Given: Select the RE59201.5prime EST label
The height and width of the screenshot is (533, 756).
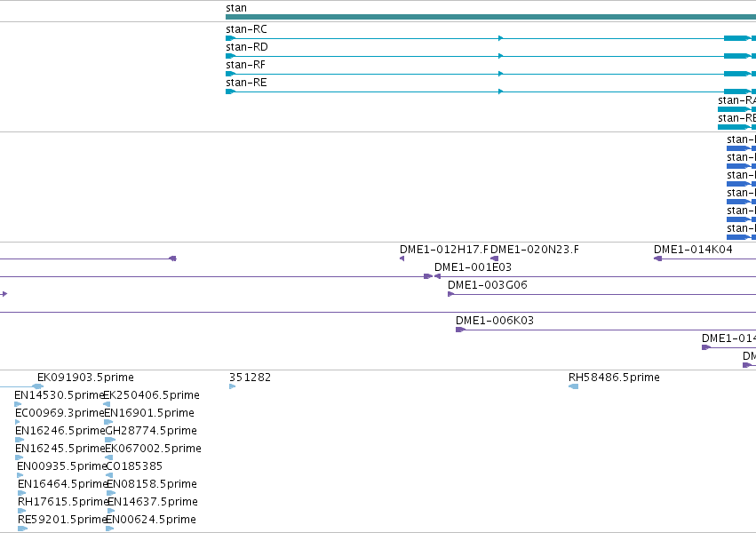Looking at the screenshot, I should pyautogui.click(x=61, y=520).
